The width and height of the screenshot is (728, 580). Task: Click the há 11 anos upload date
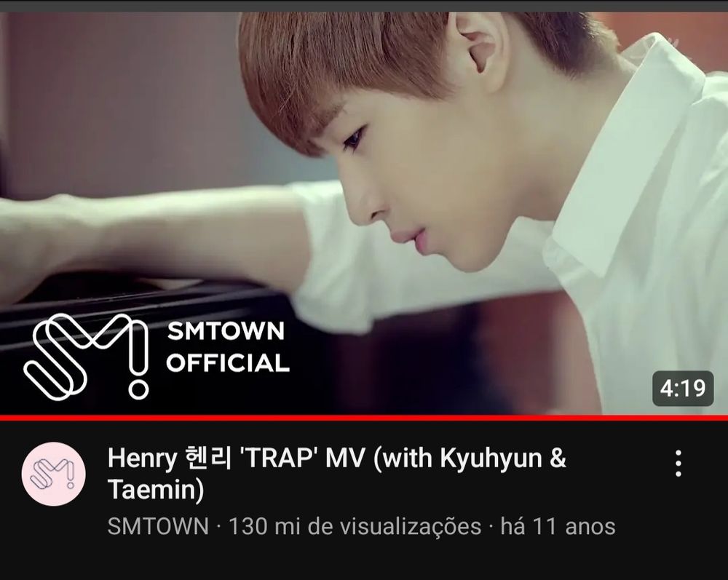(x=558, y=526)
